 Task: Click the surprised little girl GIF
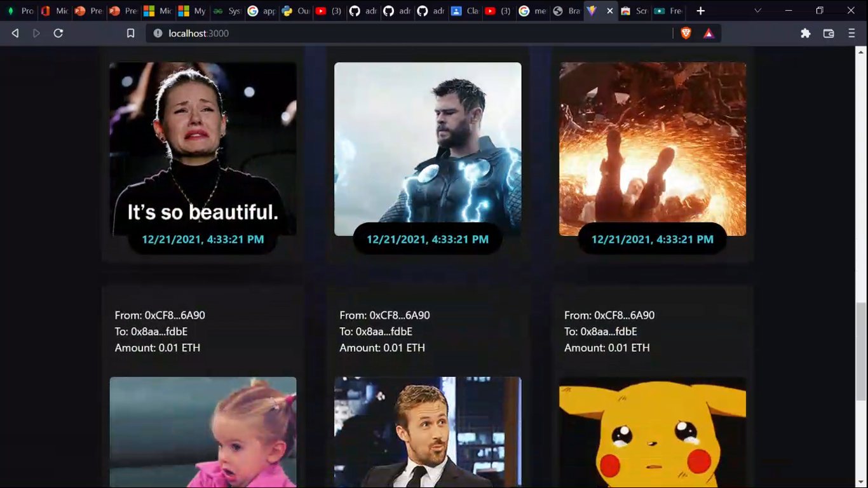[203, 432]
